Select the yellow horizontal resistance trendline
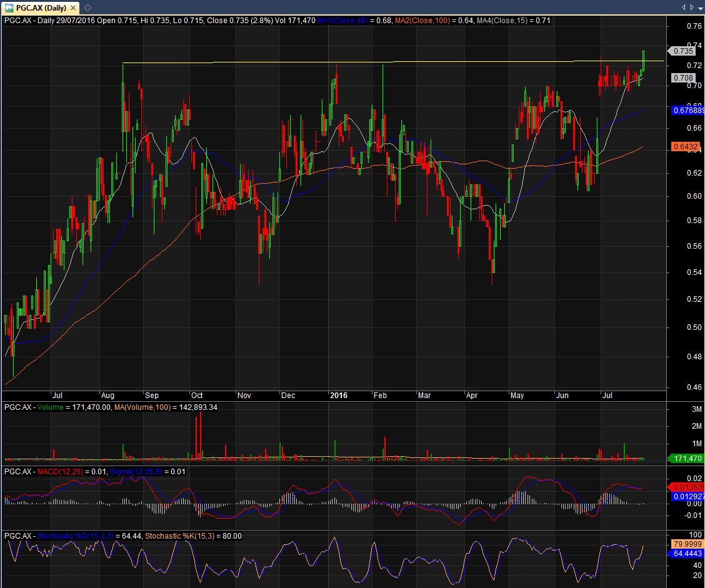Viewport: 705px width, 588px height. pyautogui.click(x=393, y=62)
